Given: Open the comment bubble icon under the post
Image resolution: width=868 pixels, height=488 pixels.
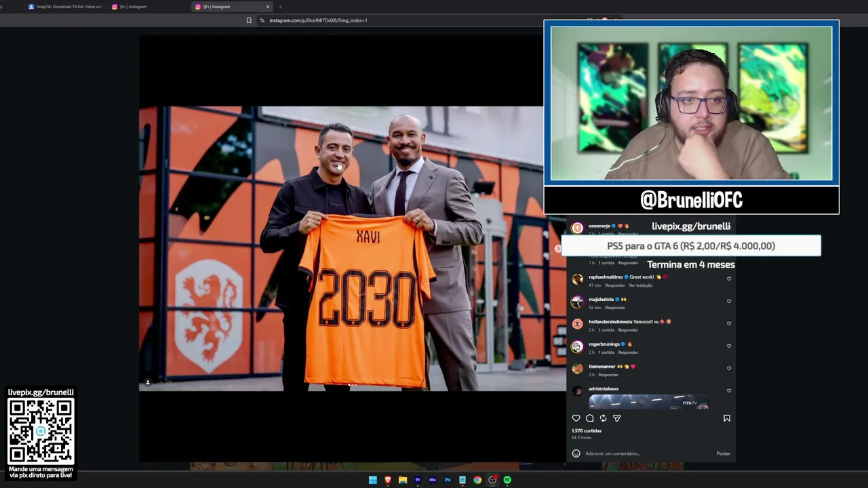Looking at the screenshot, I should coord(590,418).
